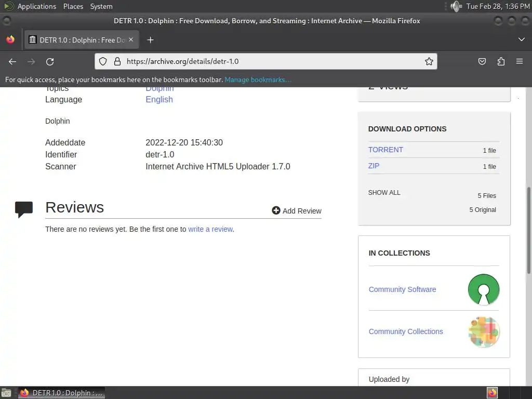The image size is (532, 399).
Task: Click the forward navigation arrow
Action: 31,61
